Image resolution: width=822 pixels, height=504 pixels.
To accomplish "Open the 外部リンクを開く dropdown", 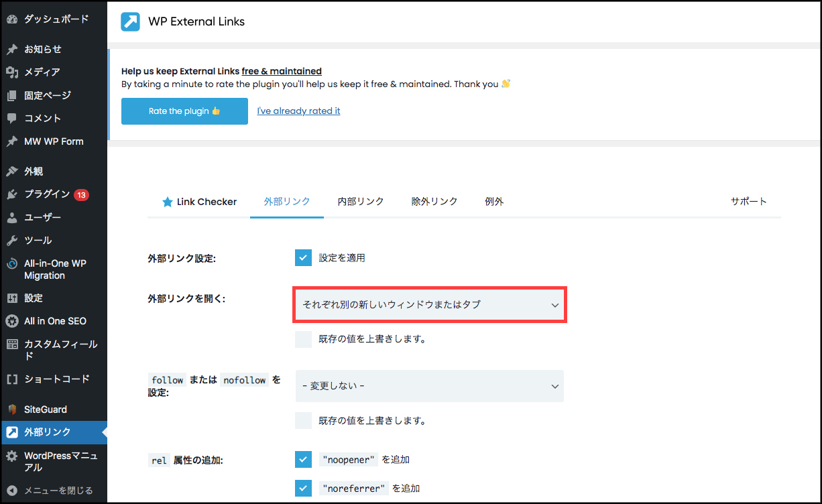I will pos(430,305).
